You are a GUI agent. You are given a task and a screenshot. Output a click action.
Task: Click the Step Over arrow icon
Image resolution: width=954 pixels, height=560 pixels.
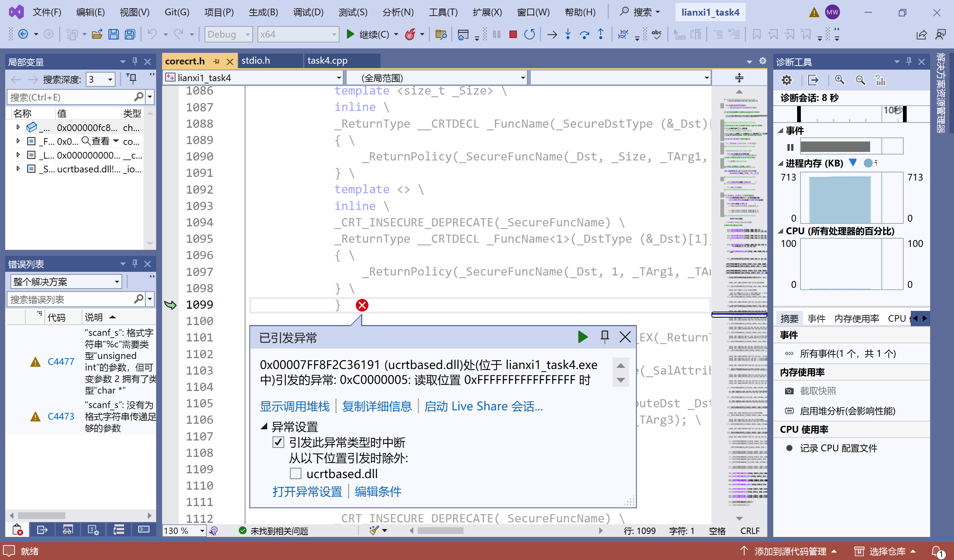pyautogui.click(x=584, y=34)
